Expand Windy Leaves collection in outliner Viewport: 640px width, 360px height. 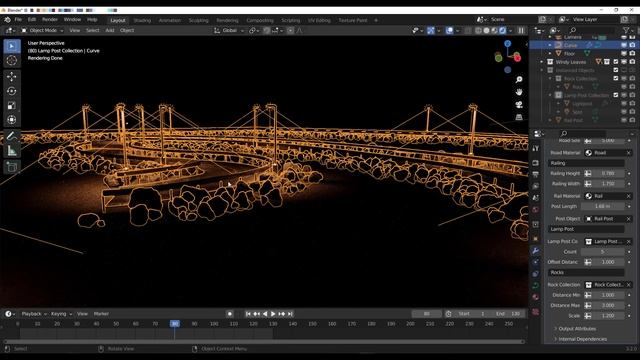542,62
